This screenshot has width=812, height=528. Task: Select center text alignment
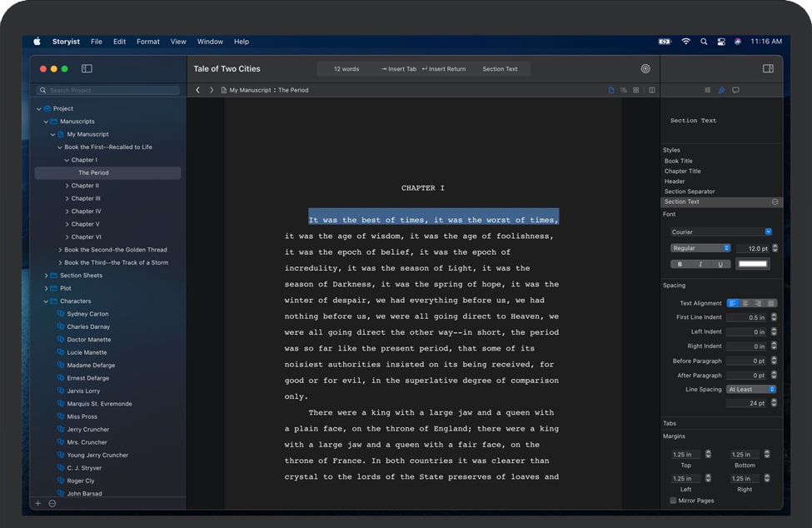pos(745,303)
